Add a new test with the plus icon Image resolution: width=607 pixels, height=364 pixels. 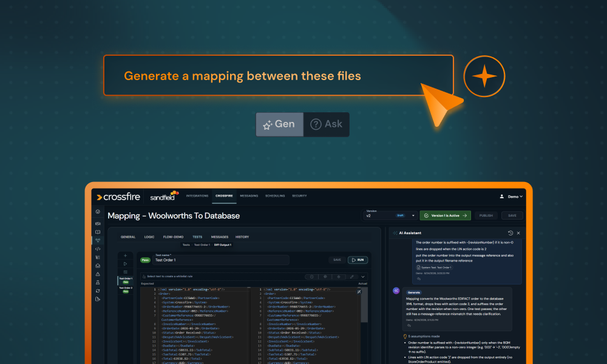pyautogui.click(x=126, y=255)
